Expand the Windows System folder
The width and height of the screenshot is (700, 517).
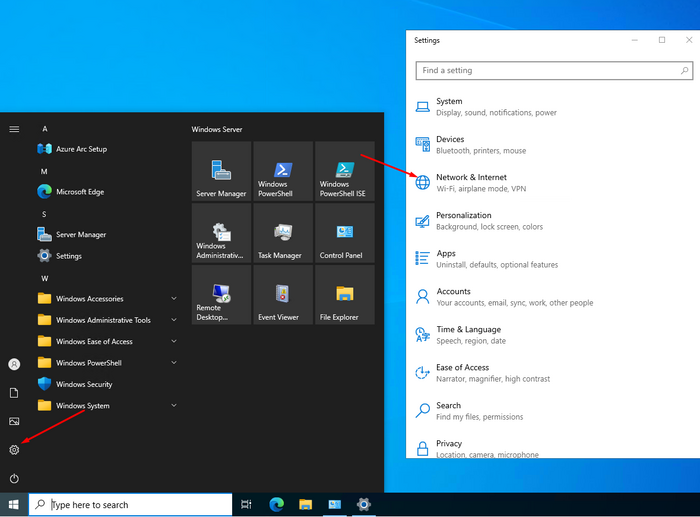pyautogui.click(x=107, y=406)
